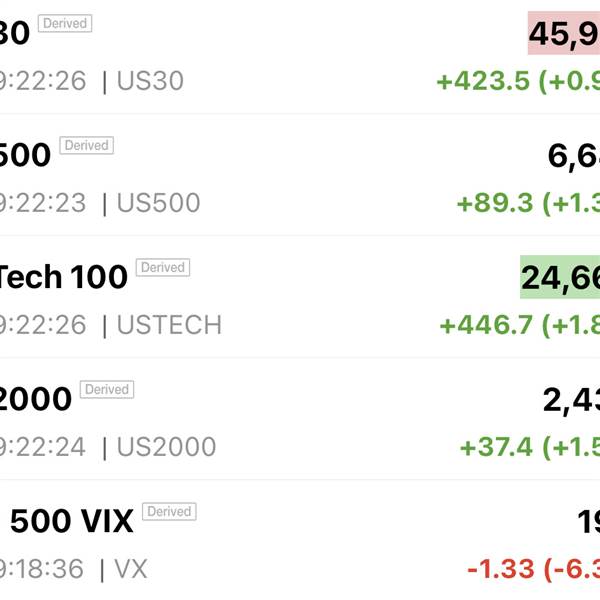Click the red-highlighted US30 price
Viewport: 600px width, 600px height.
click(x=563, y=34)
